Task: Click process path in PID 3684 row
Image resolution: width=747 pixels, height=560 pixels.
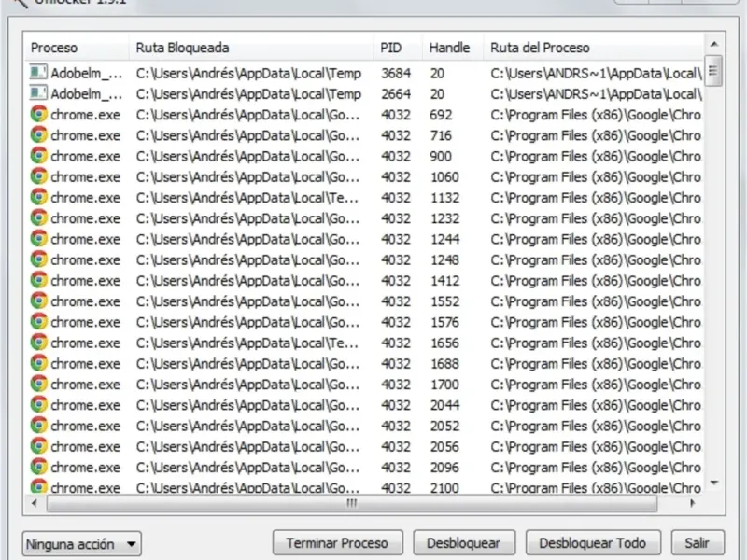Action: pyautogui.click(x=596, y=74)
